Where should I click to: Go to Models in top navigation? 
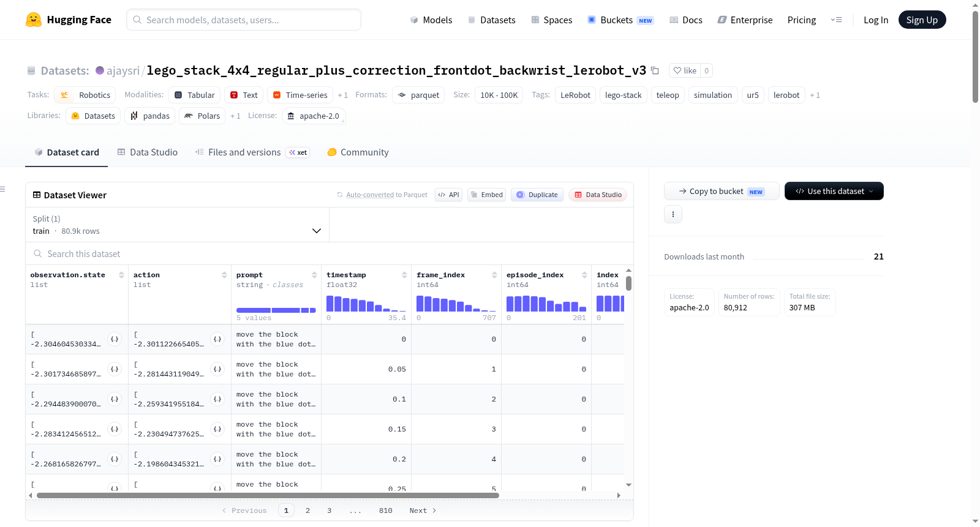431,20
